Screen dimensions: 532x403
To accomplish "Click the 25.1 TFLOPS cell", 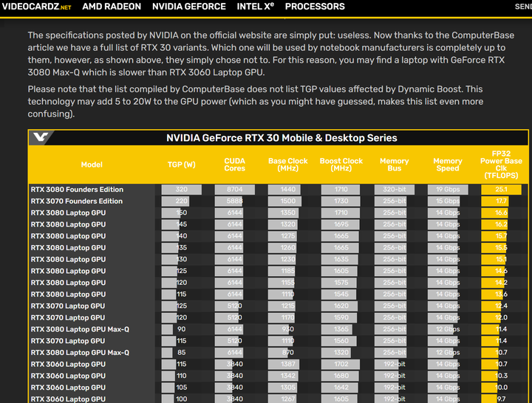I will pos(501,190).
